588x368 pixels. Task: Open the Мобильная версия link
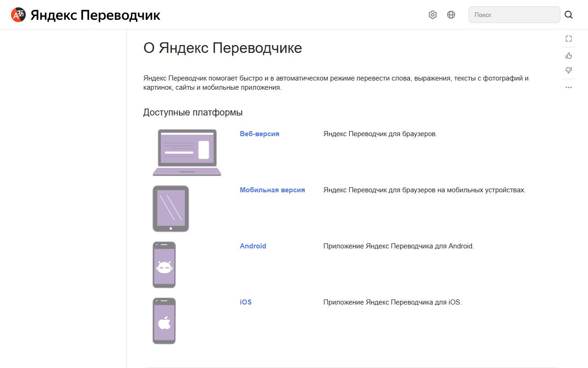(x=272, y=190)
